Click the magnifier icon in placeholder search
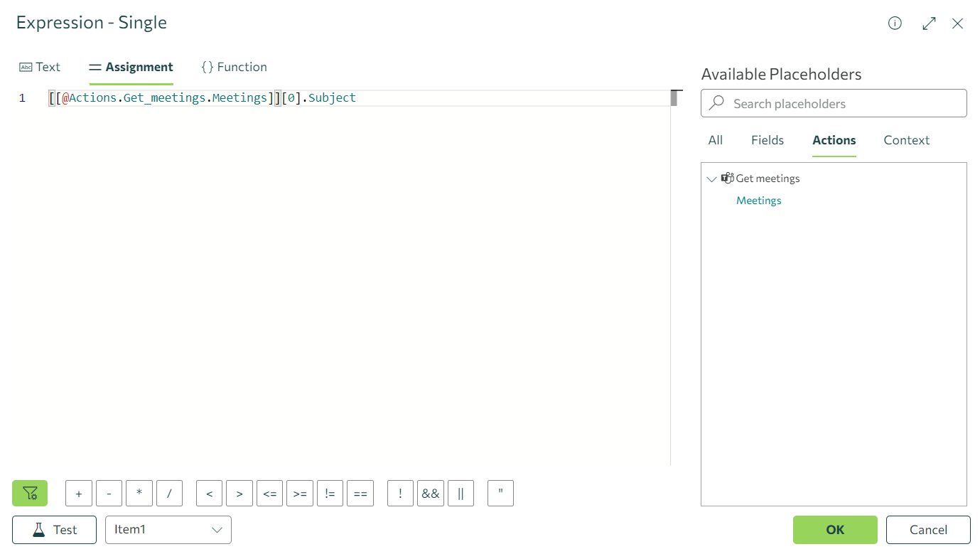 pos(717,103)
